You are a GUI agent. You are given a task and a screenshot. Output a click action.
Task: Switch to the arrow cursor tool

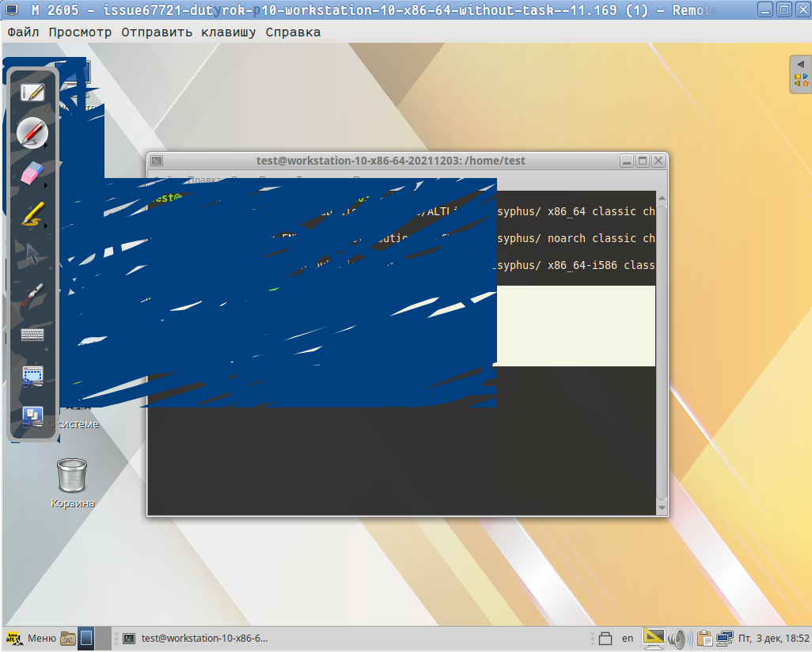[x=32, y=254]
